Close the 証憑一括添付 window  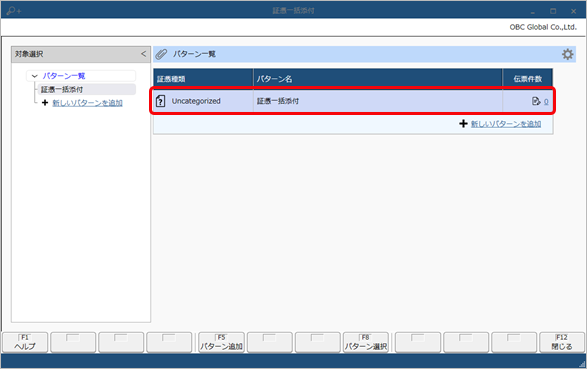pos(573,11)
